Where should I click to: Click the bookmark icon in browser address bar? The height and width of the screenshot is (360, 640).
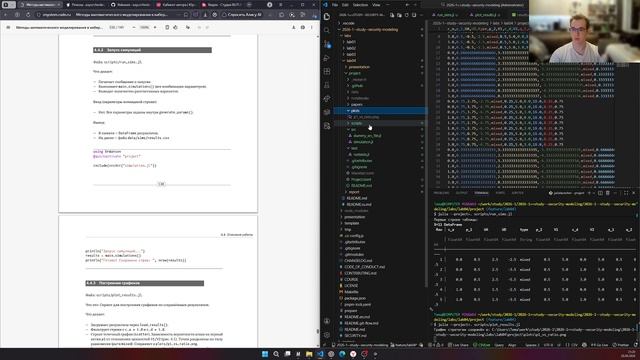pos(186,15)
